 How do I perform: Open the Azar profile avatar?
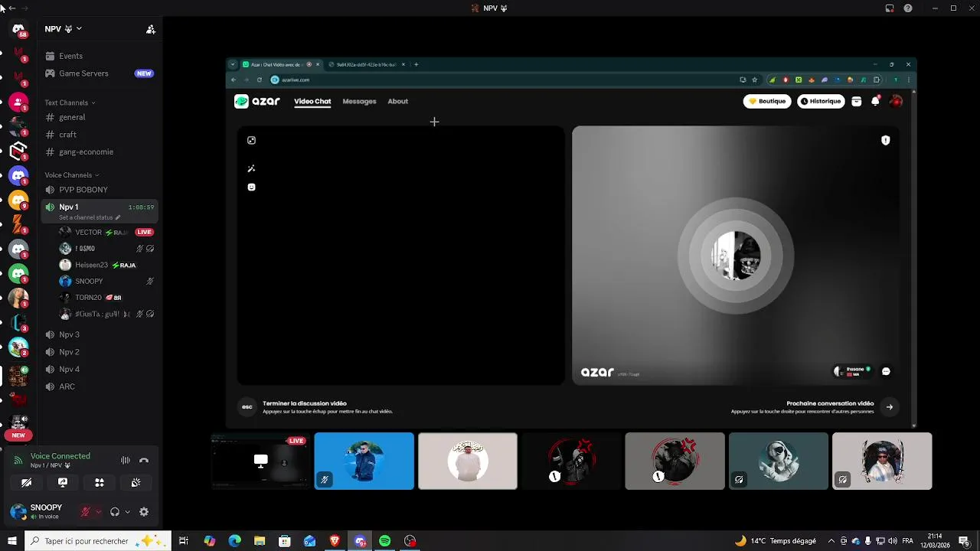pos(896,101)
